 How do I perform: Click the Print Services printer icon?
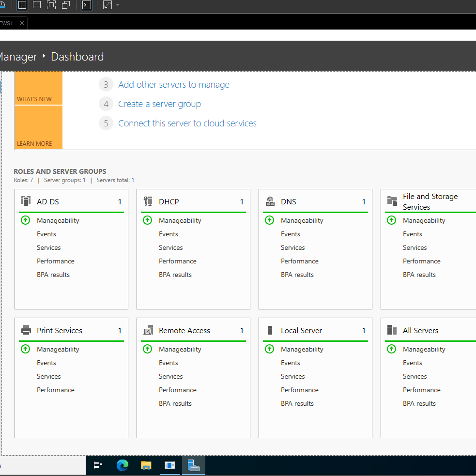click(x=26, y=331)
